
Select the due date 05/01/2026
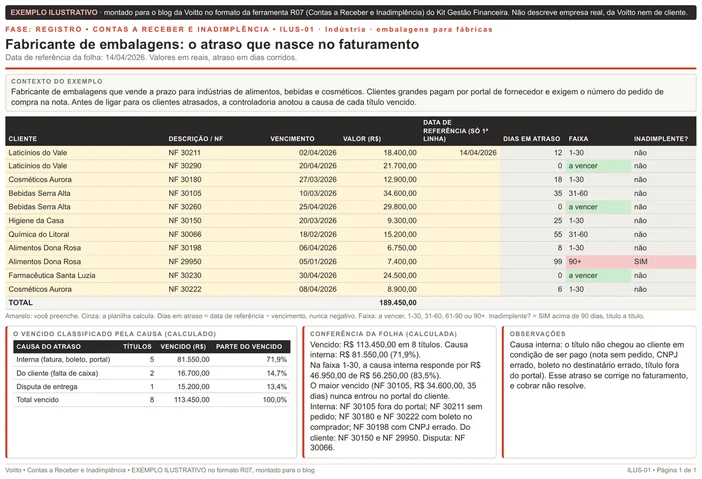[318, 261]
